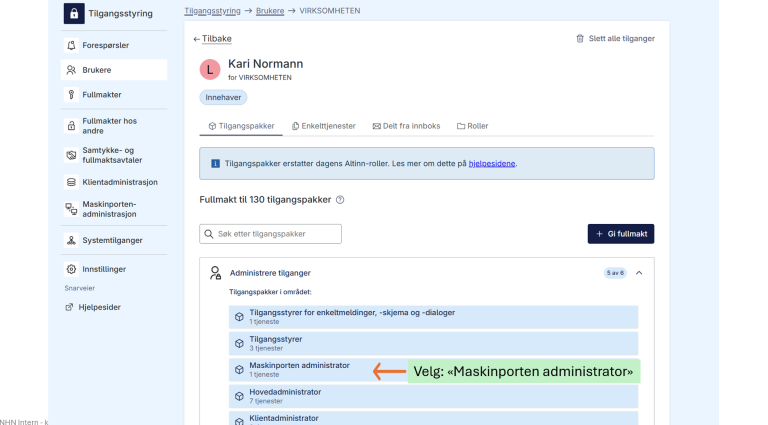Click the search magnifier icon
Image resolution: width=768 pixels, height=425 pixels.
209,234
